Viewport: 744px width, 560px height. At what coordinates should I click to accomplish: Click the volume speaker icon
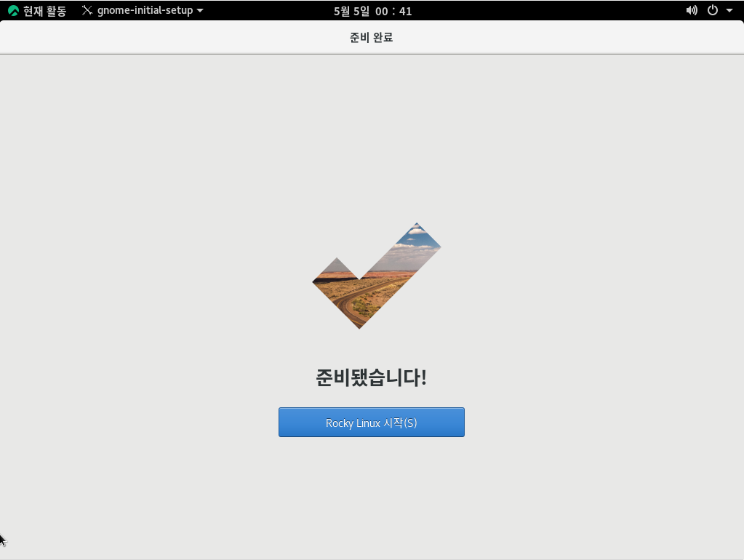tap(692, 10)
